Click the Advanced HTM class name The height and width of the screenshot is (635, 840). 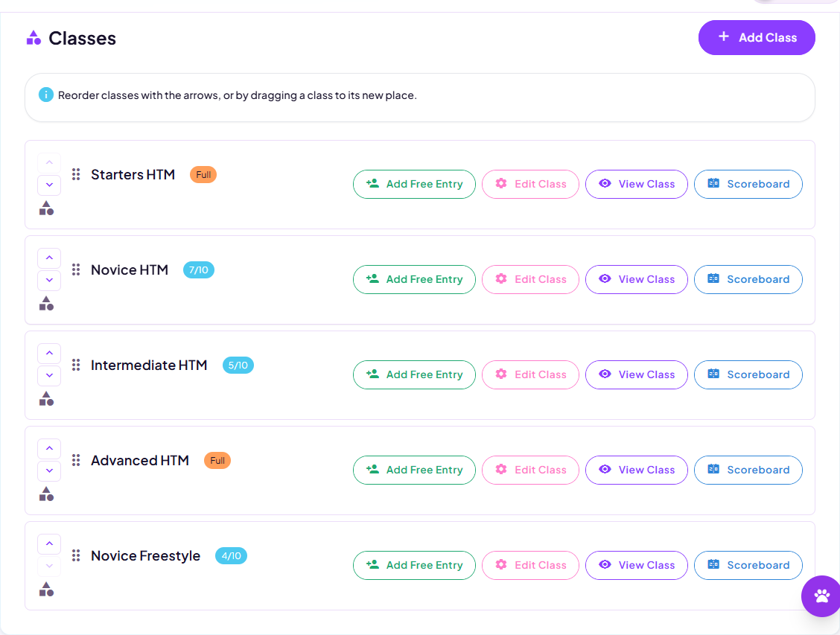(x=140, y=461)
